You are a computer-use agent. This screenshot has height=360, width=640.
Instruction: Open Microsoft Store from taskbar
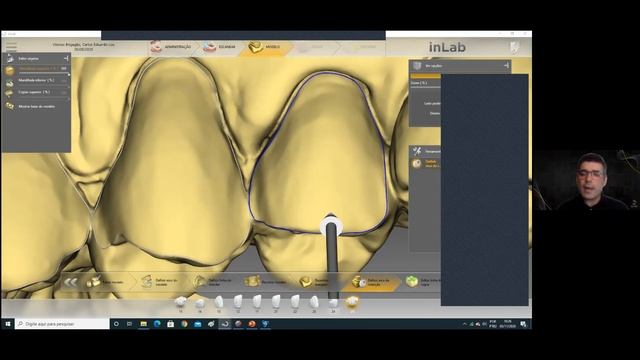point(171,324)
